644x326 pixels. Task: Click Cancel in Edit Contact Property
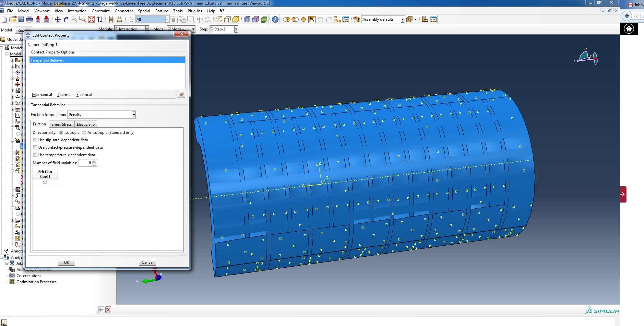tap(148, 262)
